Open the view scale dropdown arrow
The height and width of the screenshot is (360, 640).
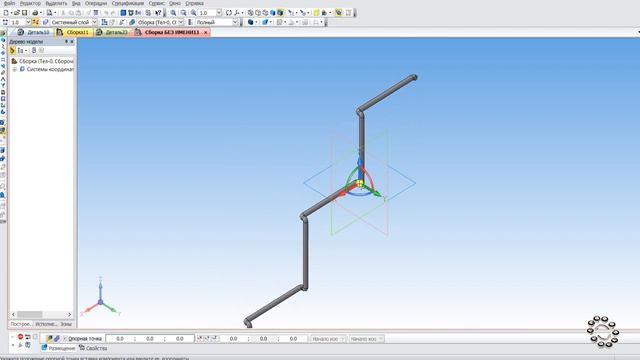pos(219,13)
